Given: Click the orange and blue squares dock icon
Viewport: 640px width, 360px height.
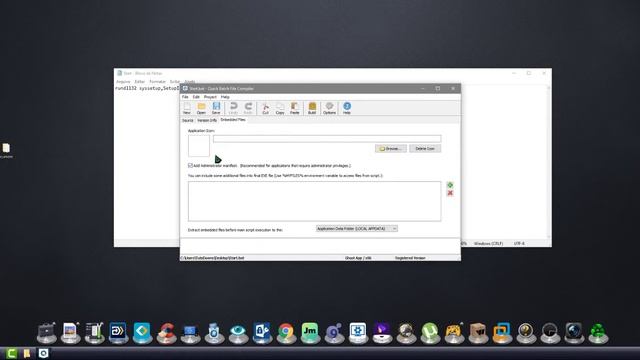Looking at the screenshot, I should click(502, 332).
